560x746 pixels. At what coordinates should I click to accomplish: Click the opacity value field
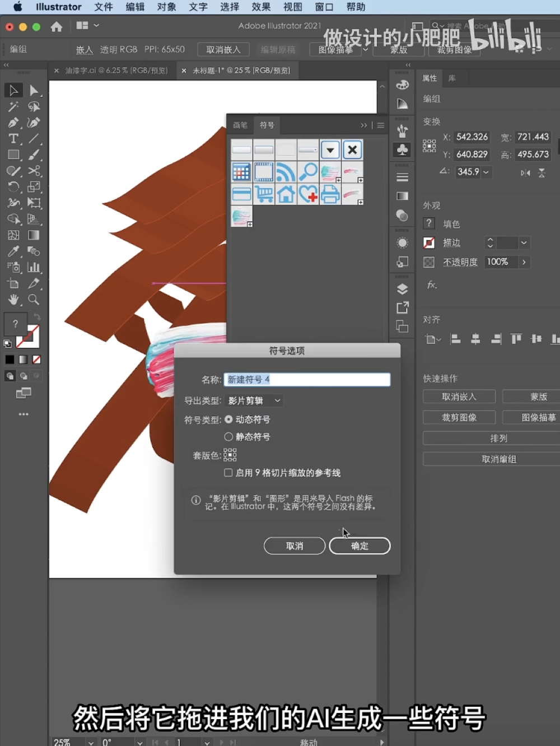(501, 262)
